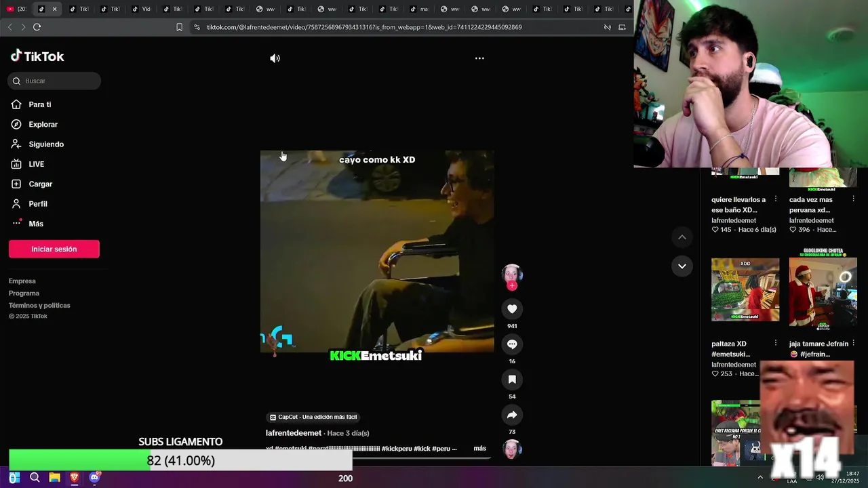The width and height of the screenshot is (868, 488).
Task: Open Windows Start button
Action: click(14, 478)
